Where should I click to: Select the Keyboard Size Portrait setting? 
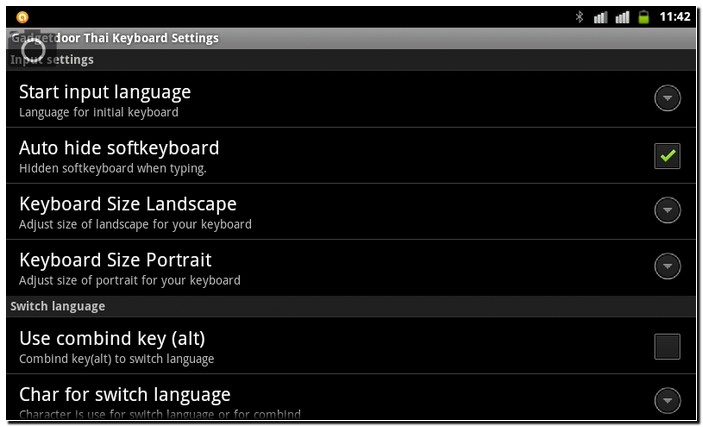351,267
